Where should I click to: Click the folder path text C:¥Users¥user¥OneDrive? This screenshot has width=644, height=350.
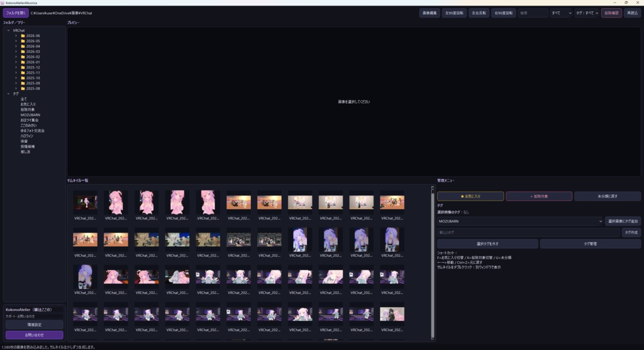[61, 13]
